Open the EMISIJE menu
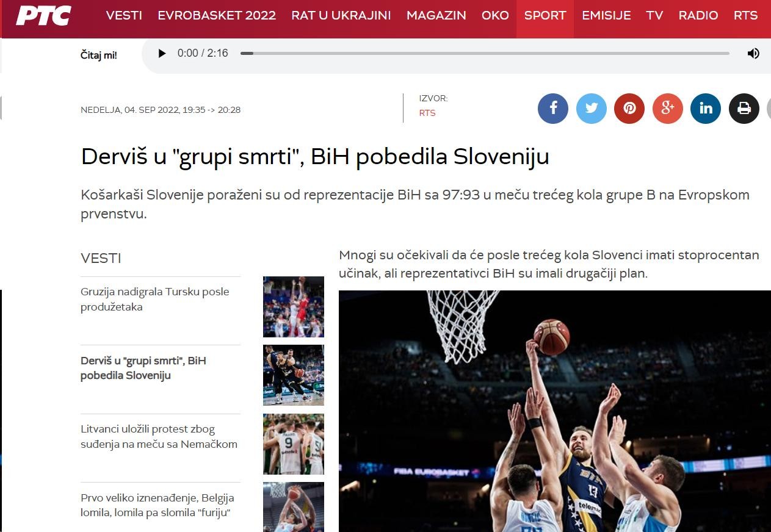The height and width of the screenshot is (532, 771). tap(606, 16)
